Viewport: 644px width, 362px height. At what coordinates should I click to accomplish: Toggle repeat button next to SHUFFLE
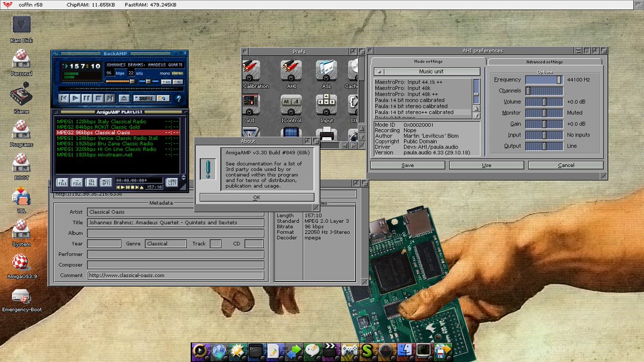pos(163,98)
